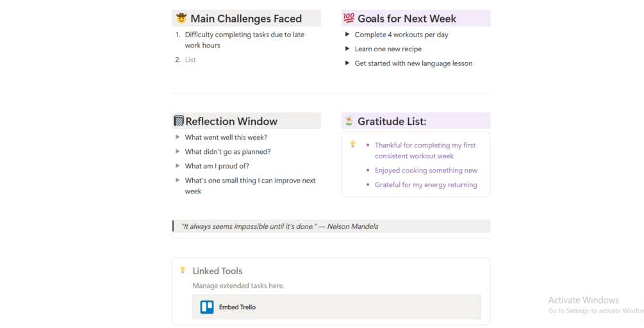
Task: Click the flower emoji beside Gratitude List
Action: pyautogui.click(x=349, y=120)
